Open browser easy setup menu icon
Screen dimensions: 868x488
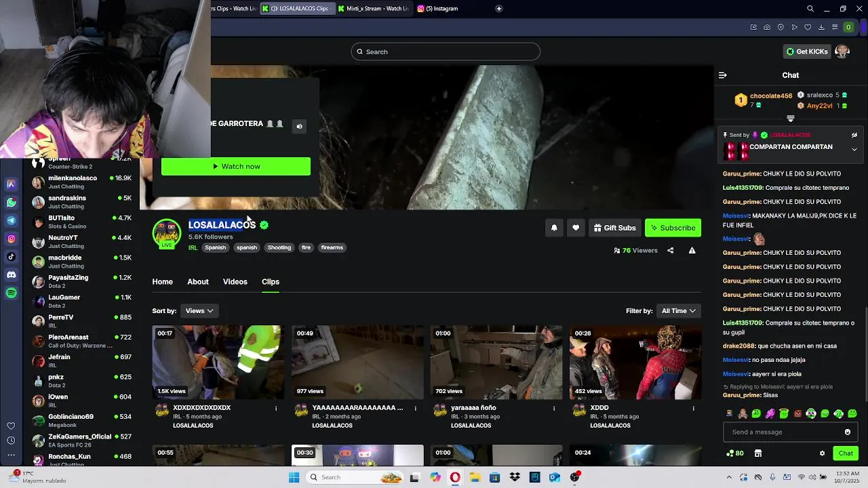(835, 27)
